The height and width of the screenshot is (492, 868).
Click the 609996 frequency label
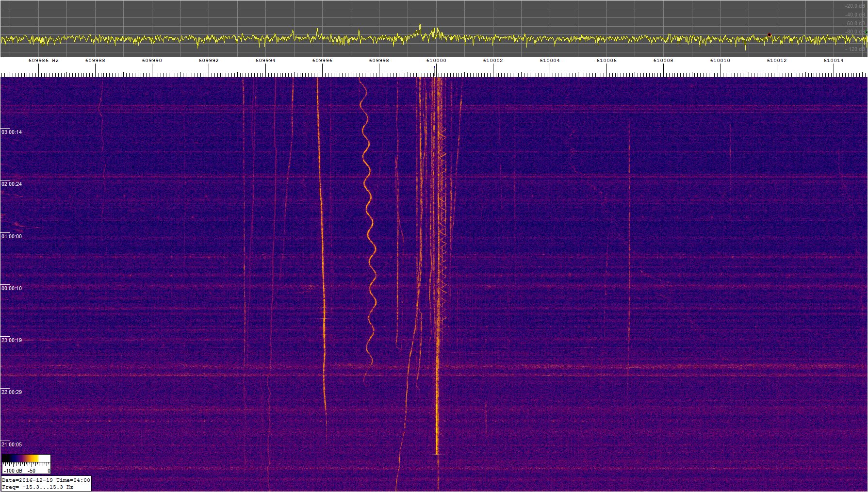tap(322, 61)
